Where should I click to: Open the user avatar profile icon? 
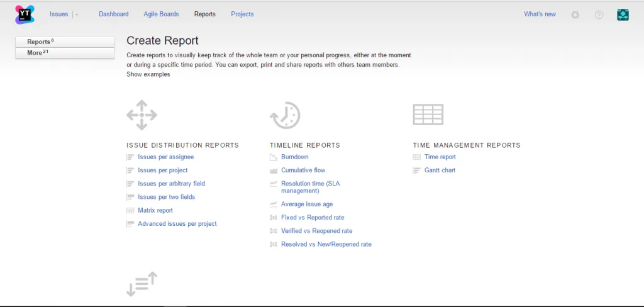click(x=623, y=15)
